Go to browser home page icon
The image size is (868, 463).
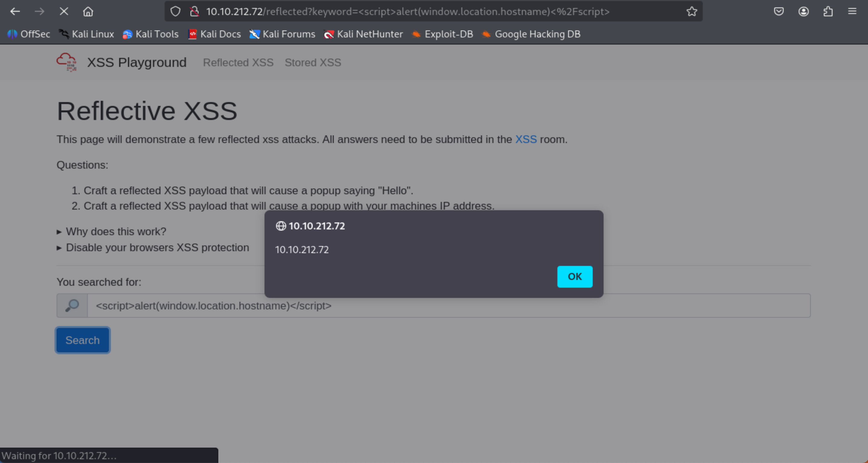pyautogui.click(x=88, y=11)
